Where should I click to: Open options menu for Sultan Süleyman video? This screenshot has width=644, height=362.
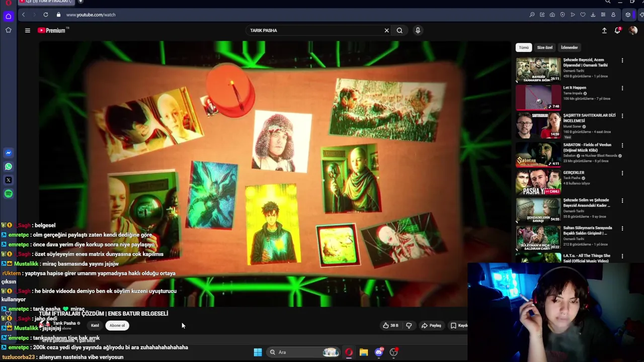click(x=622, y=228)
